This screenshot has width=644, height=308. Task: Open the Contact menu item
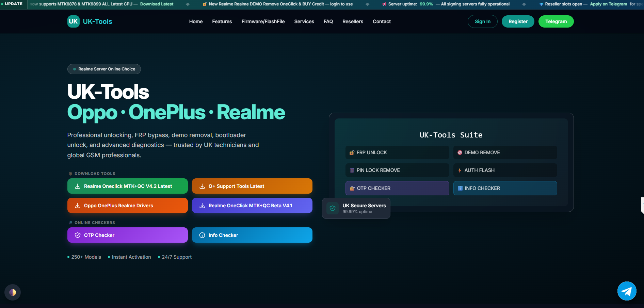(x=382, y=21)
